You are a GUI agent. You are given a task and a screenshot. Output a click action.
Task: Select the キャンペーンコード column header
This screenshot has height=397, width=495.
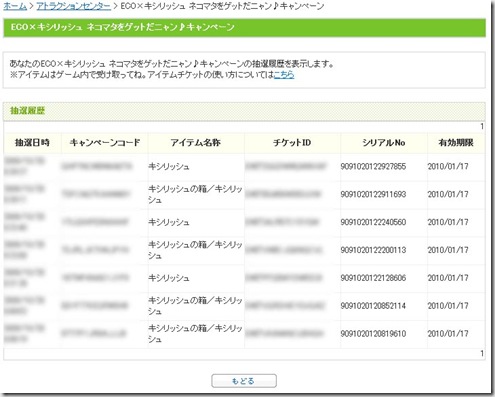(x=105, y=143)
